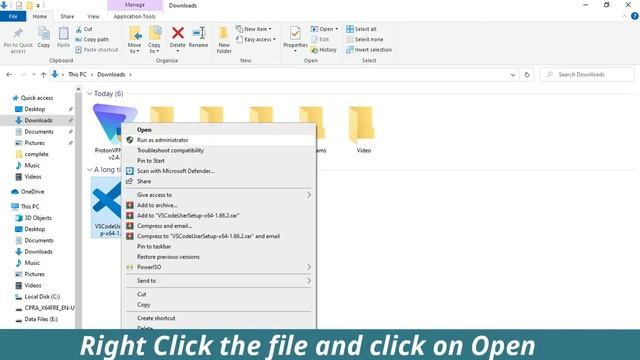640x360 pixels.
Task: Click Downloads in address bar
Action: pyautogui.click(x=111, y=75)
